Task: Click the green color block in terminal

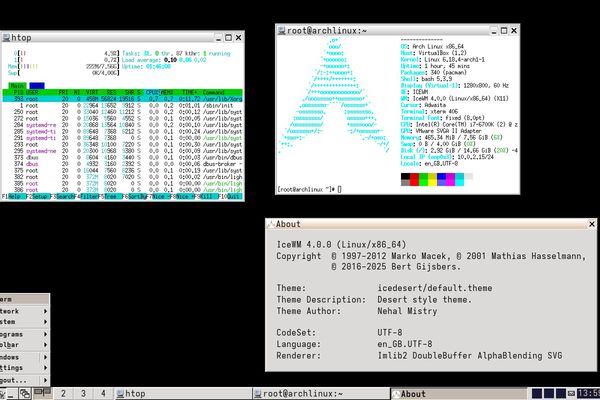Action: (x=423, y=179)
